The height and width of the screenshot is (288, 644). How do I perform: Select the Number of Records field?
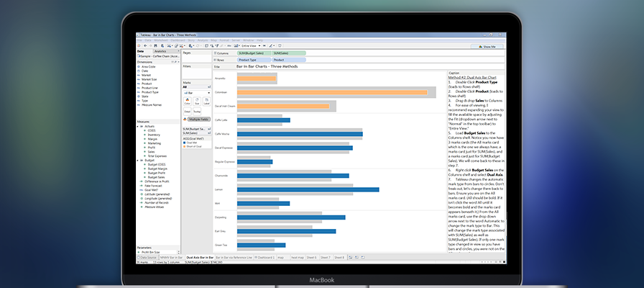click(157, 202)
